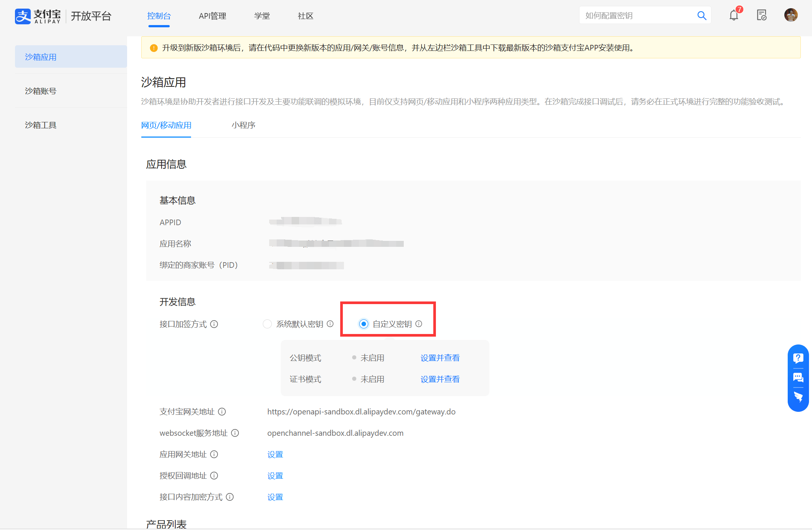Click info icon beside websocket服务地址
The width and height of the screenshot is (812, 530).
pos(235,433)
